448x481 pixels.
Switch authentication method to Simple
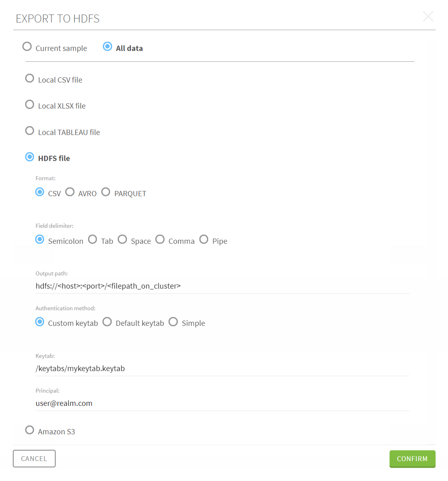click(x=173, y=322)
